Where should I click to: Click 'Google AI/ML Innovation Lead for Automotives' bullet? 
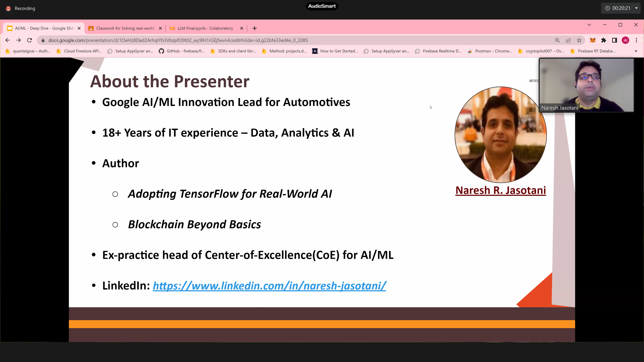(x=226, y=102)
